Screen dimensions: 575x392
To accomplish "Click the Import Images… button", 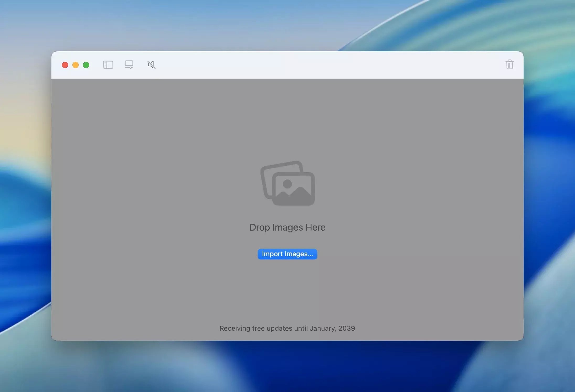I will pos(287,254).
